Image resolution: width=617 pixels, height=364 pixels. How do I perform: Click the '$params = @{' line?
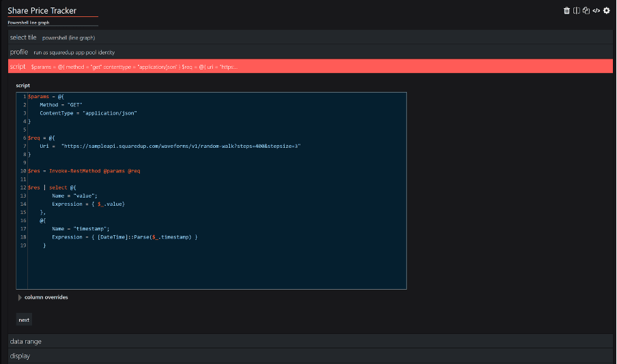tap(46, 97)
